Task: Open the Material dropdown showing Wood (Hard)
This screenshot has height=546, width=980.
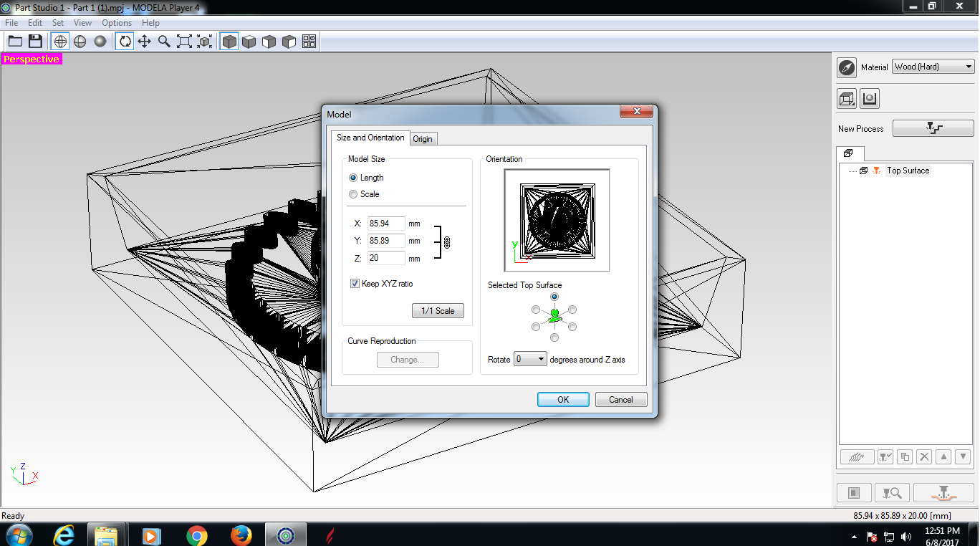Action: [933, 67]
